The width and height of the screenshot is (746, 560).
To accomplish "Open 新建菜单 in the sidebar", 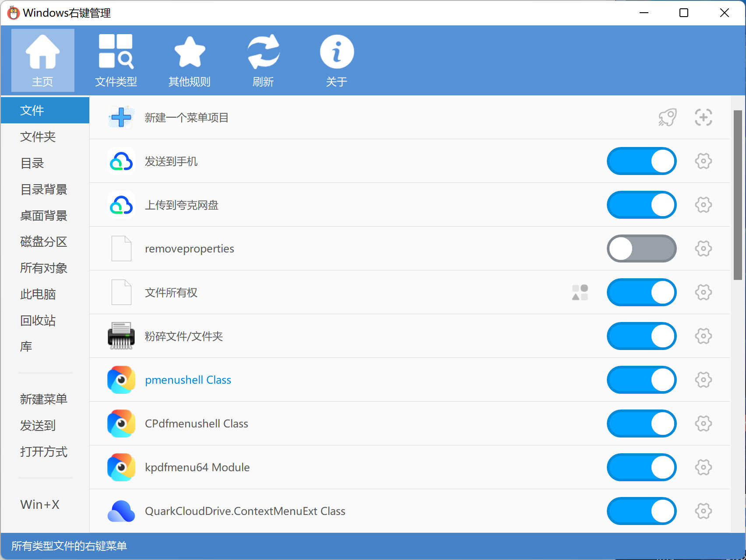I will (45, 399).
